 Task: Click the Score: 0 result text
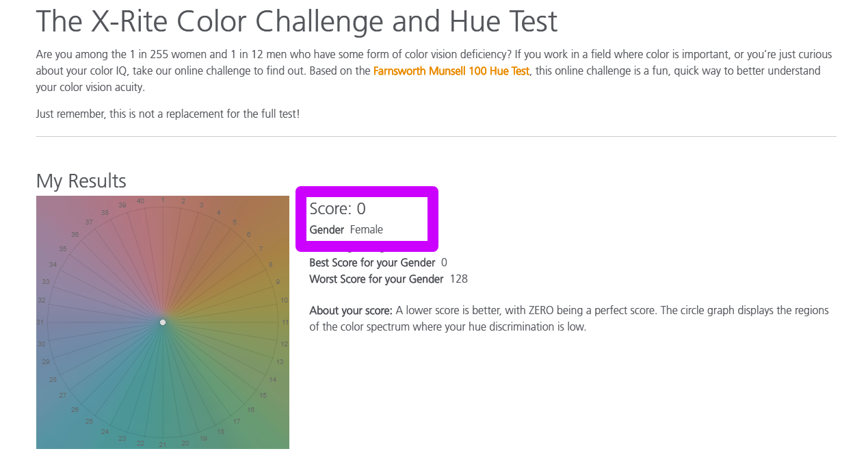pyautogui.click(x=337, y=209)
